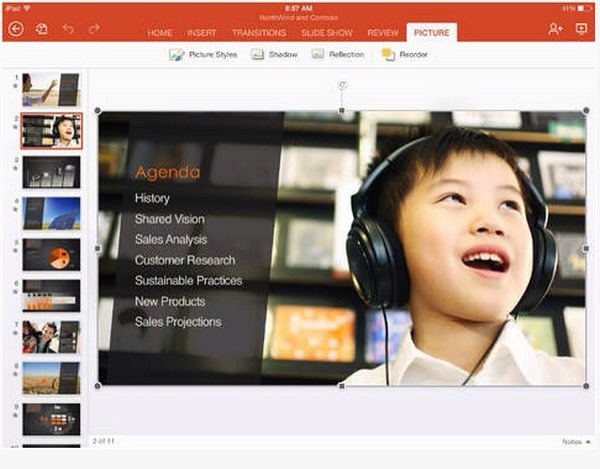Click the bottom middle resize handle
The image size is (600, 469).
342,386
